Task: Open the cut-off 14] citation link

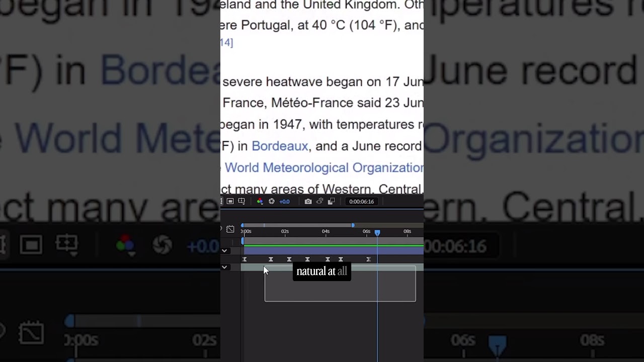Action: (226, 43)
